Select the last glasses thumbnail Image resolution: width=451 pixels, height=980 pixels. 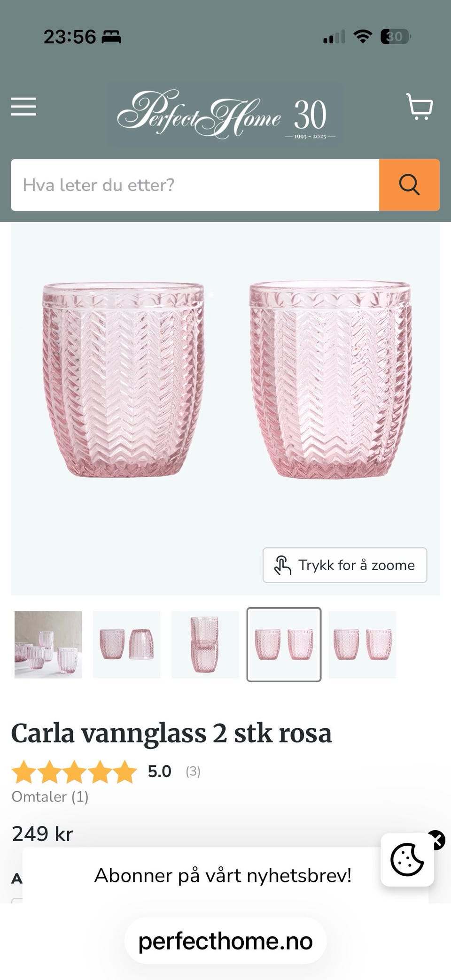click(362, 644)
